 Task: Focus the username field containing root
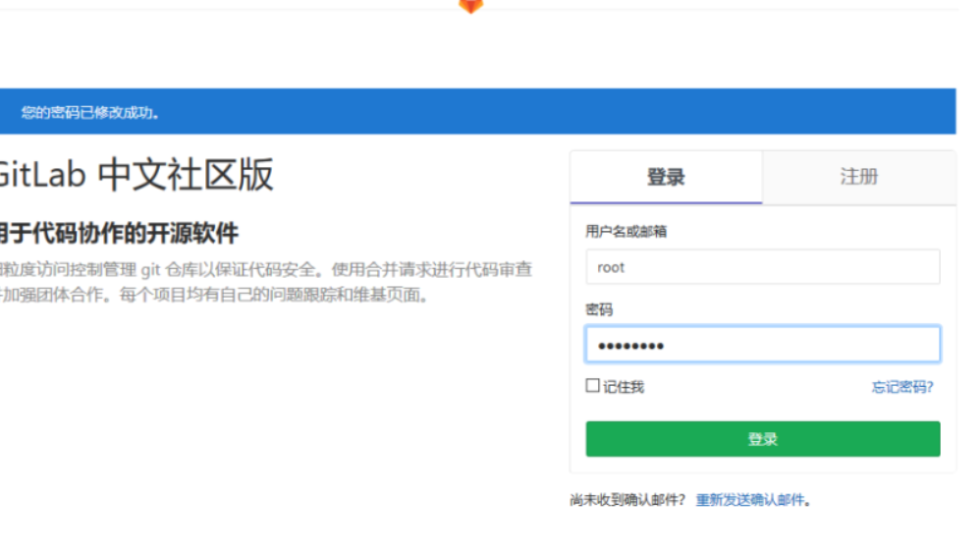coord(763,267)
